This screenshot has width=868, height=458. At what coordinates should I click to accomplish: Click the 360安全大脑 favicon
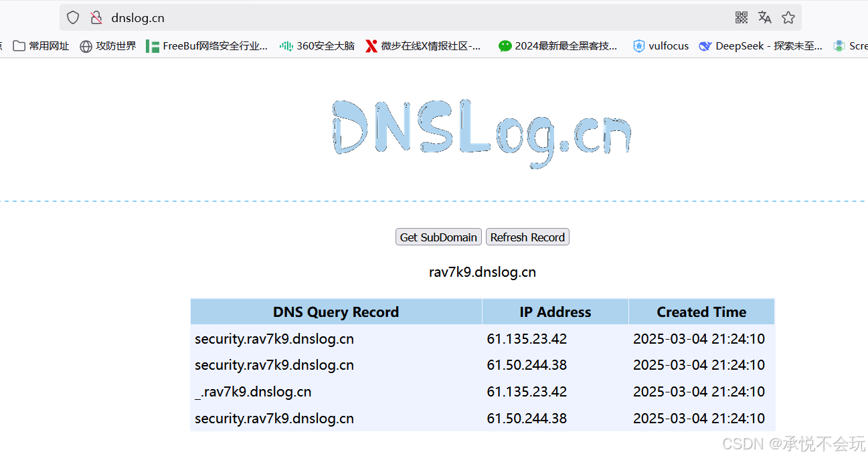click(x=286, y=46)
